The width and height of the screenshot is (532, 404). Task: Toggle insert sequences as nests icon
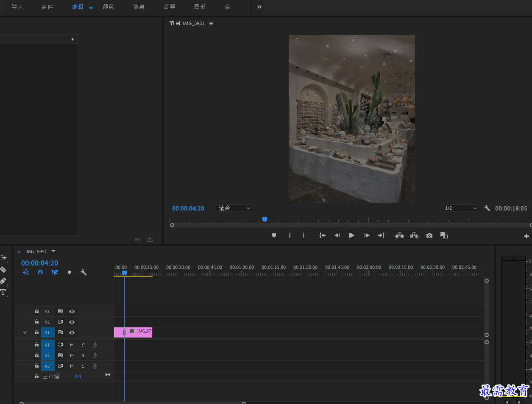(x=26, y=272)
